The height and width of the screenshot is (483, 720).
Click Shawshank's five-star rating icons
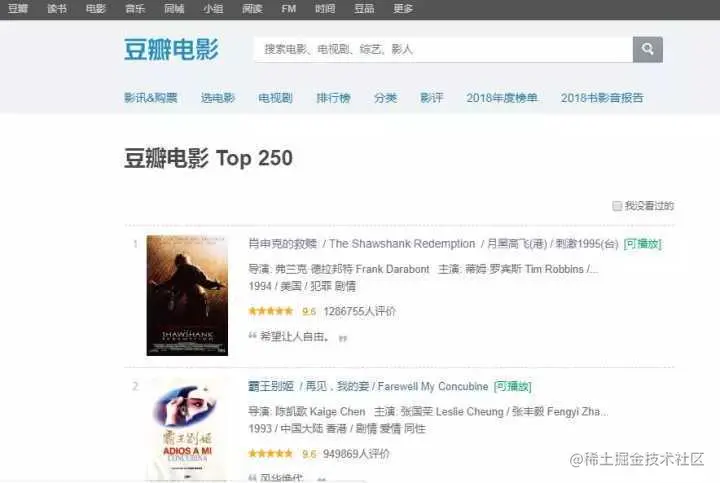click(x=270, y=311)
